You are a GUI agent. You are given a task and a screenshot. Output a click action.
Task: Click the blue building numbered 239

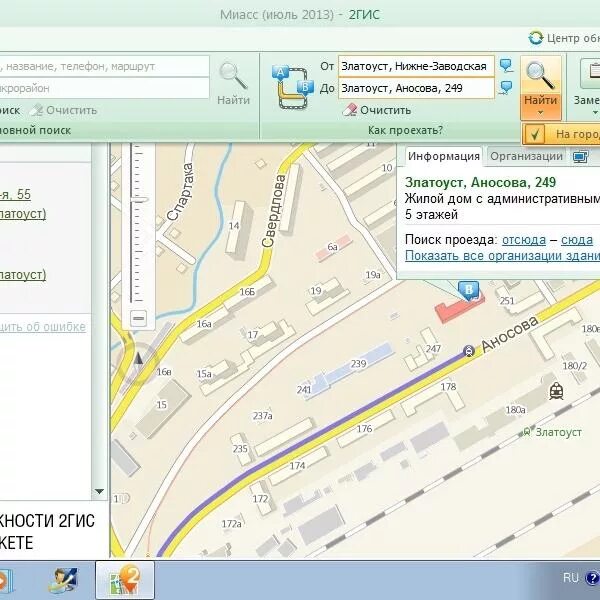pyautogui.click(x=358, y=363)
